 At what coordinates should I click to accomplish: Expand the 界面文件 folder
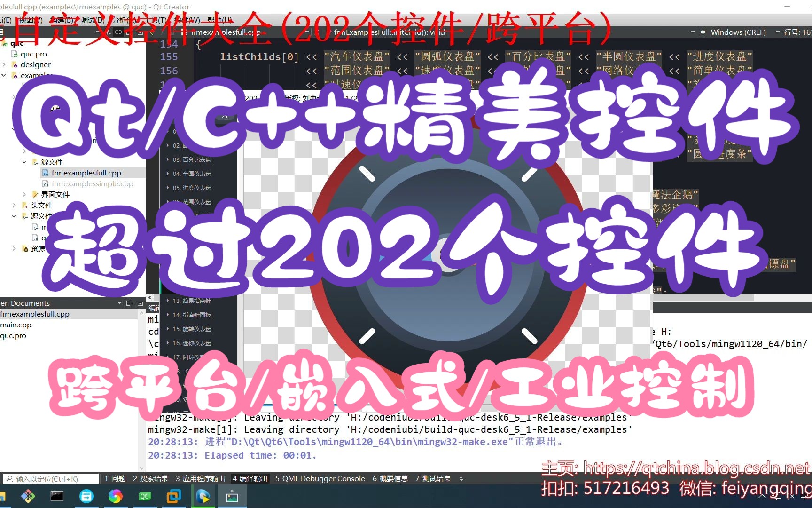[24, 194]
